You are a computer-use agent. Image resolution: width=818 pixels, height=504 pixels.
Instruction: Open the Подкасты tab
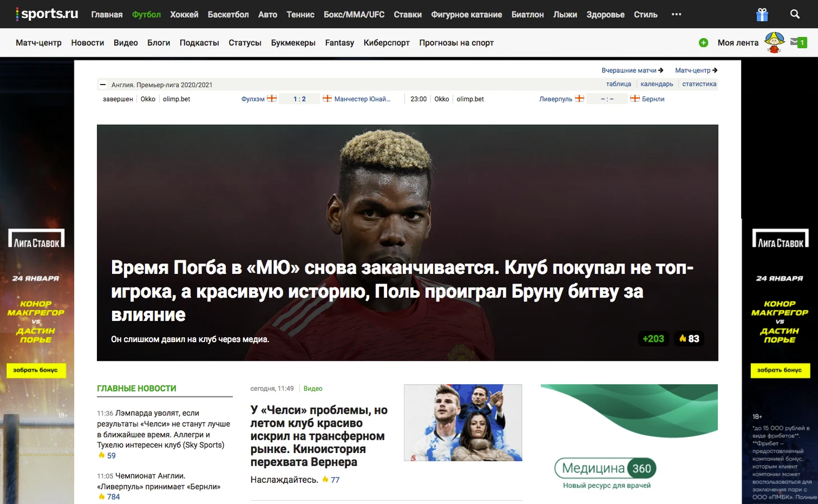(199, 43)
